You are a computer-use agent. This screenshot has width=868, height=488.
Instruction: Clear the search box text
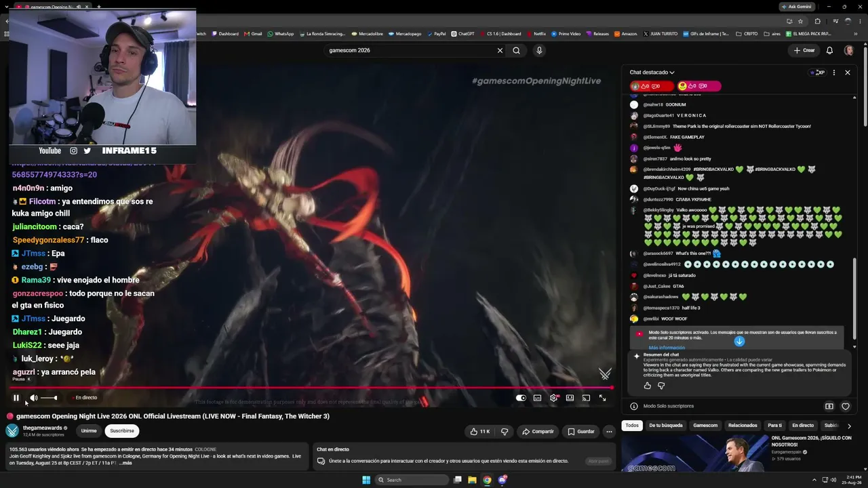(x=500, y=50)
